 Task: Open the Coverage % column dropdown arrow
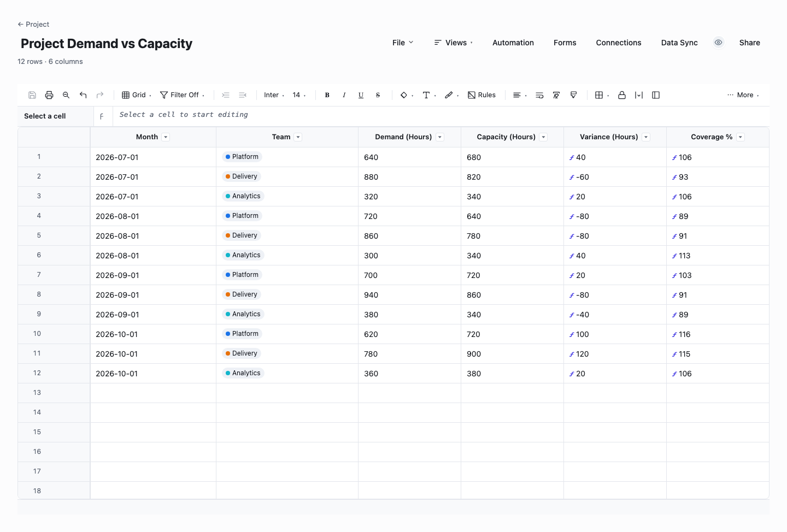[x=741, y=137]
